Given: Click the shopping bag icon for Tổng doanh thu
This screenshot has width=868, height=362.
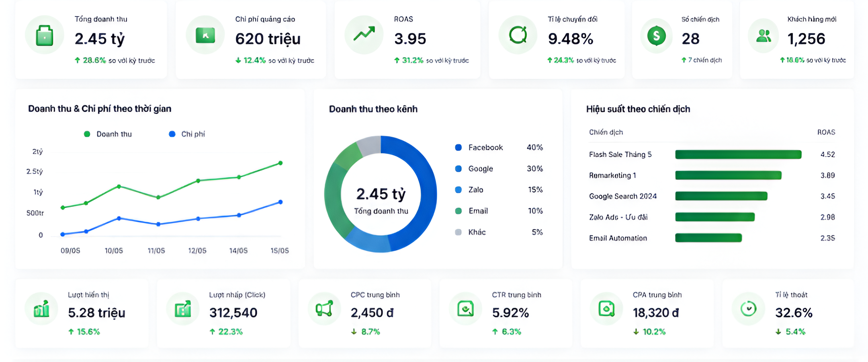Looking at the screenshot, I should pyautogui.click(x=45, y=35).
